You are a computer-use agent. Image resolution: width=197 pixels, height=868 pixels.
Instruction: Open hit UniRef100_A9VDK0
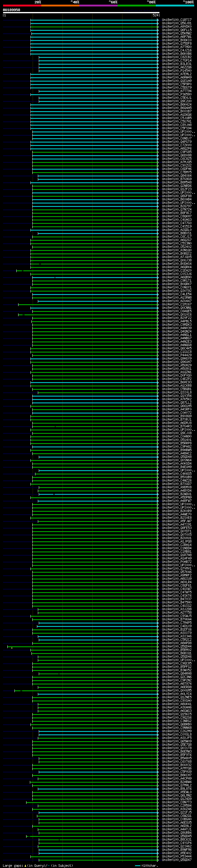pyautogui.click(x=177, y=26)
